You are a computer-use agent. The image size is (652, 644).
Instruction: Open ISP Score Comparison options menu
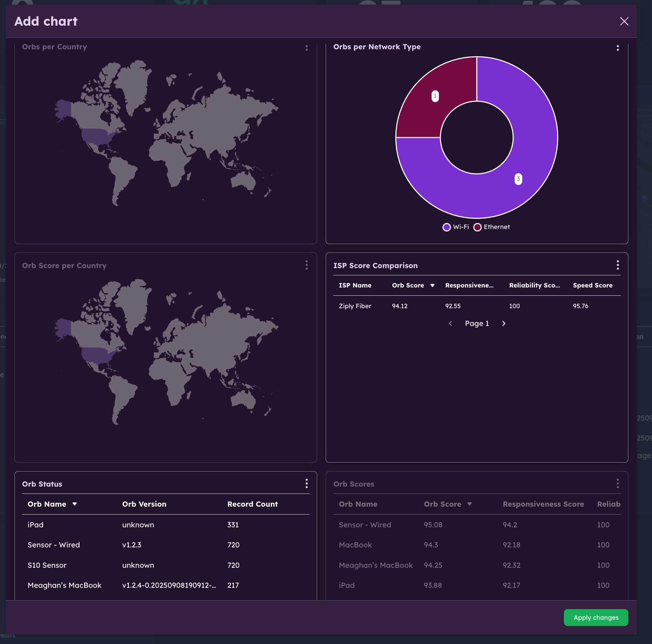click(x=617, y=265)
